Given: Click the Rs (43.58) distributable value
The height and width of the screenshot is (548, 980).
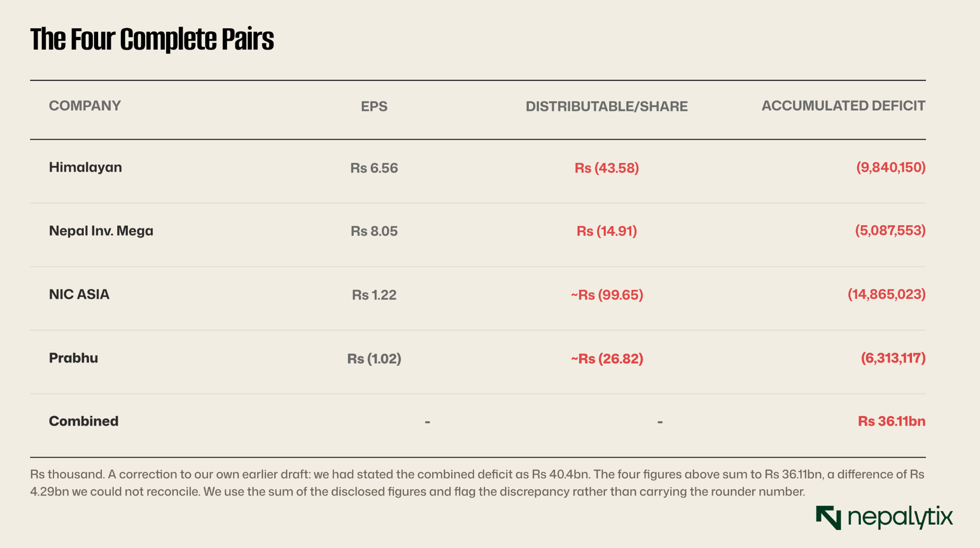Looking at the screenshot, I should [607, 168].
